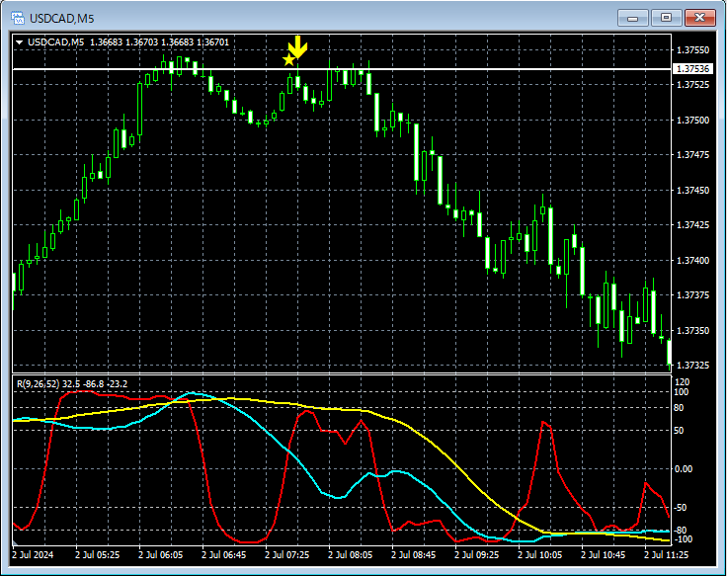Click the indicator scale value 120
Image resolution: width=728 pixels, height=576 pixels.
(x=682, y=382)
